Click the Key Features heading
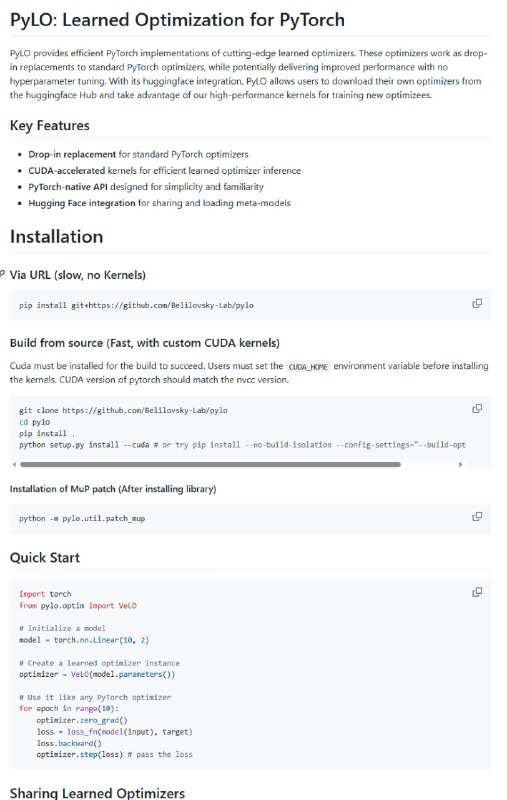 click(49, 126)
